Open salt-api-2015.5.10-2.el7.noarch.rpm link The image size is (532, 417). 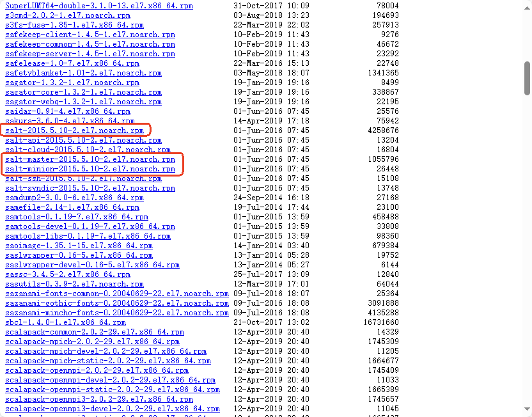(x=84, y=140)
